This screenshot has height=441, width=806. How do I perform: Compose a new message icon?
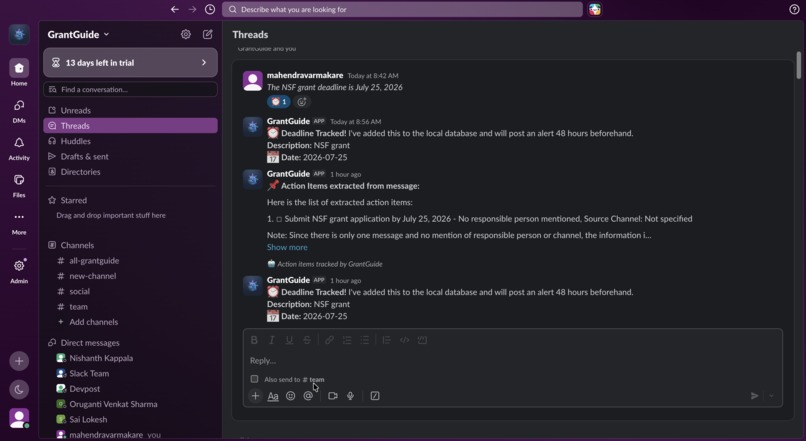point(208,34)
